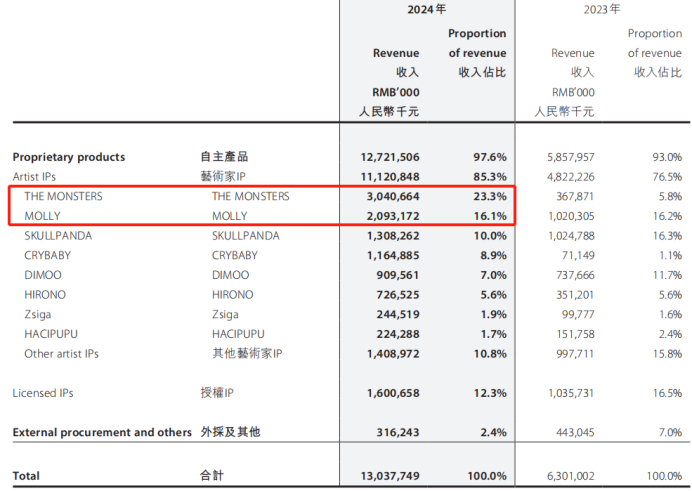Select SKULLPANDA 2023 revenue 1,024,788
This screenshot has height=491, width=692.
tap(571, 236)
